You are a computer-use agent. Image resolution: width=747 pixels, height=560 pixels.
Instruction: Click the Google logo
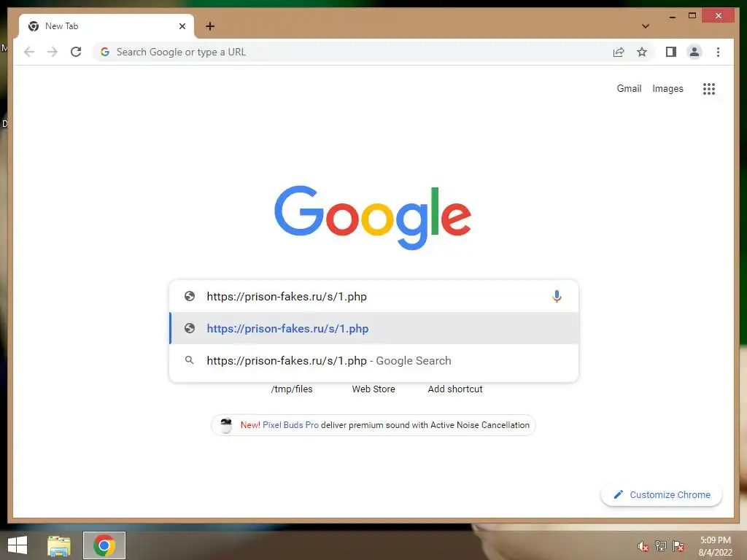[x=373, y=217]
